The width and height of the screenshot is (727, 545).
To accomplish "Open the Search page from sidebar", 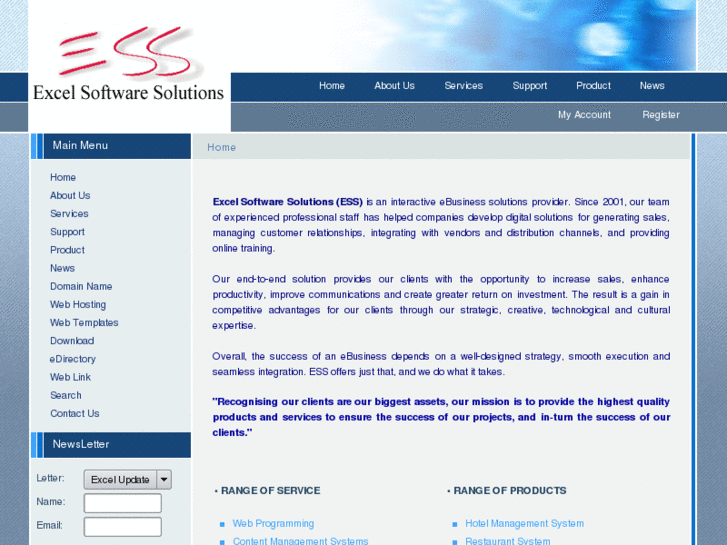I will (66, 395).
